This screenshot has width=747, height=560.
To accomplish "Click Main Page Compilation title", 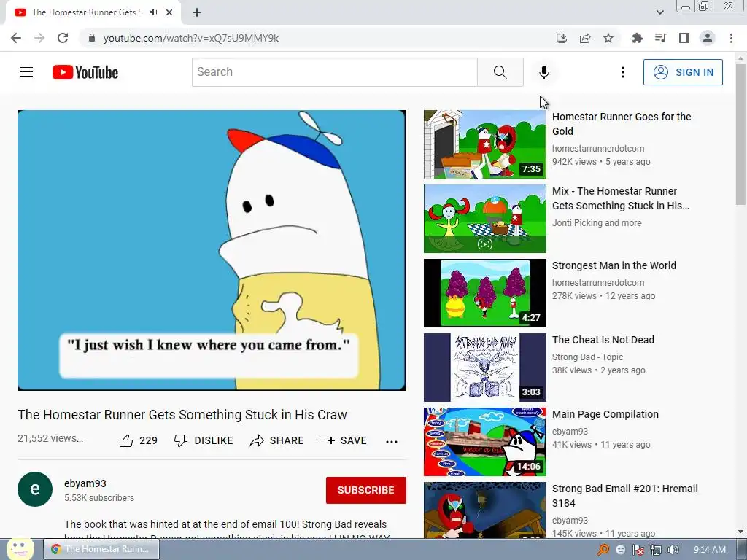I will [605, 414].
